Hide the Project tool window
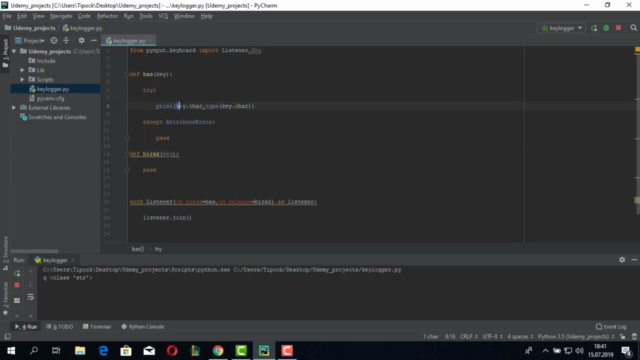 pyautogui.click(x=93, y=40)
